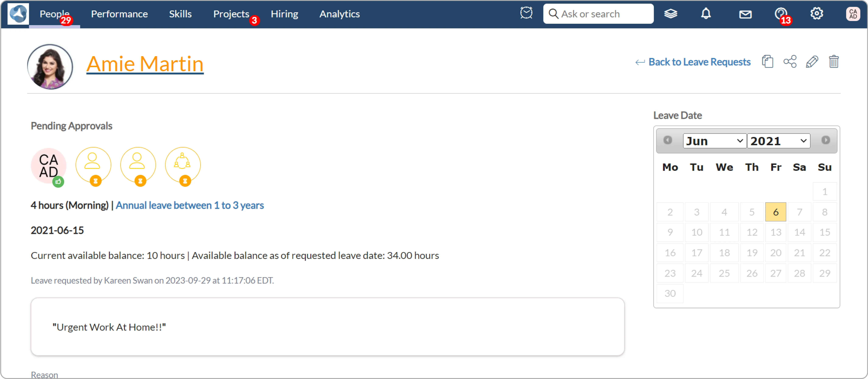Image resolution: width=868 pixels, height=379 pixels.
Task: Delete the leave request with the trash icon
Action: [x=834, y=62]
